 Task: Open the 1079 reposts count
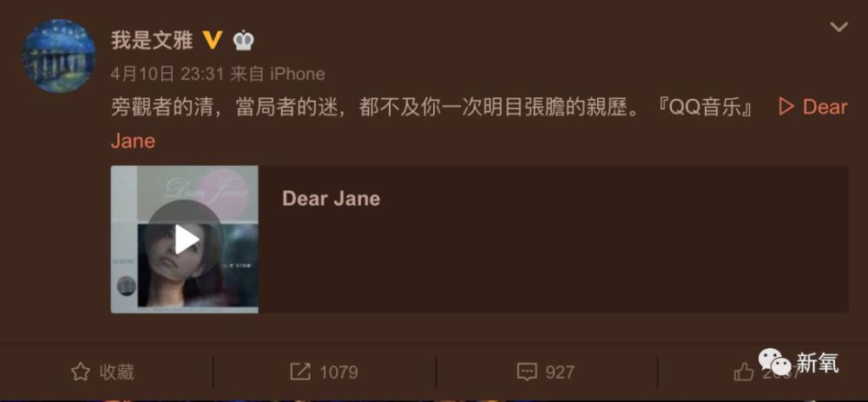click(x=339, y=372)
